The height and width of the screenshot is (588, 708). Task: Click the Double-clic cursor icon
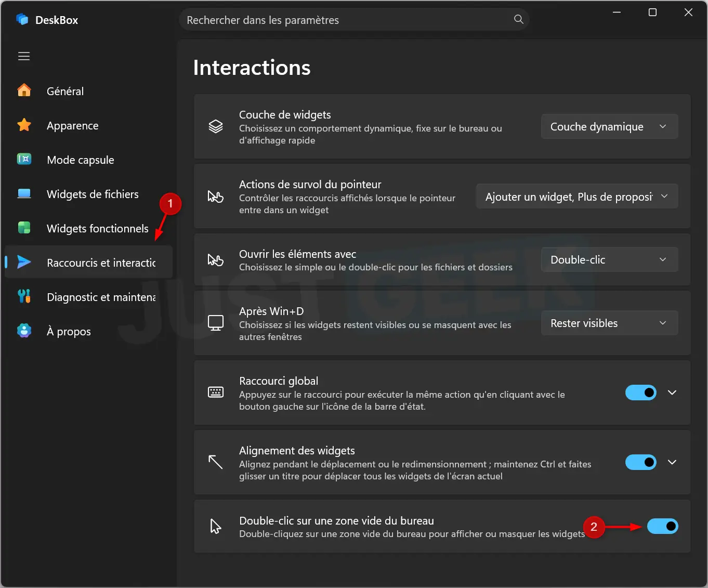[x=216, y=526]
